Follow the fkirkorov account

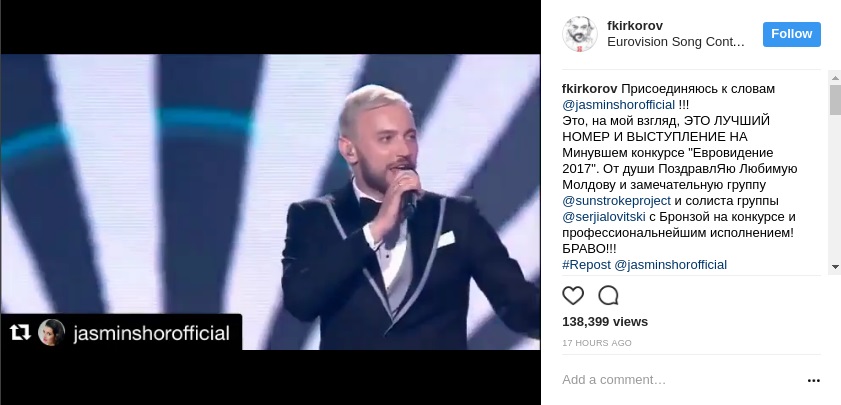(x=792, y=34)
